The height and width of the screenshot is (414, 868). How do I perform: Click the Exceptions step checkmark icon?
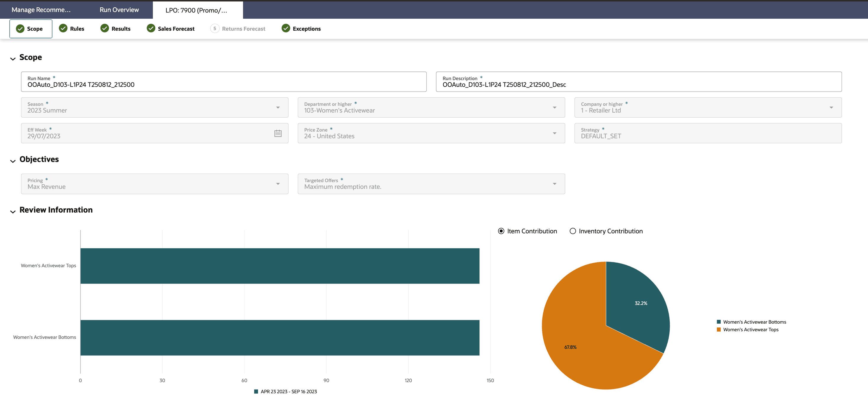(x=286, y=28)
